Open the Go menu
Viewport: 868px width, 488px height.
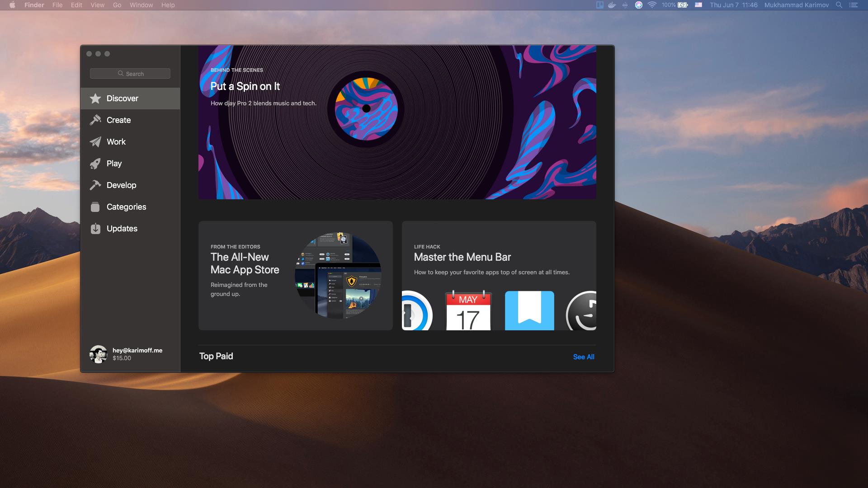[117, 5]
